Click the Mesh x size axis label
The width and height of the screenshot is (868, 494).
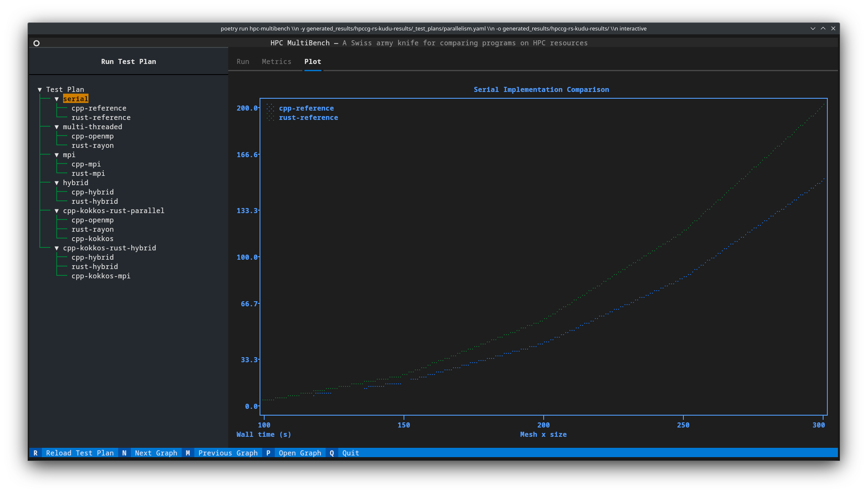pyautogui.click(x=544, y=435)
